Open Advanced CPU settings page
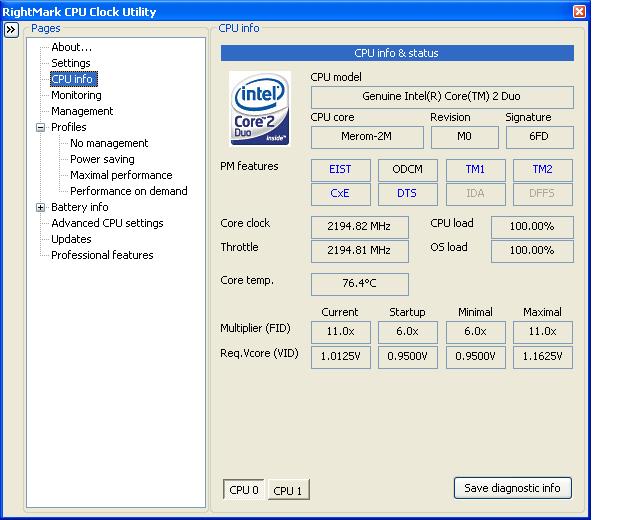 pyautogui.click(x=107, y=223)
